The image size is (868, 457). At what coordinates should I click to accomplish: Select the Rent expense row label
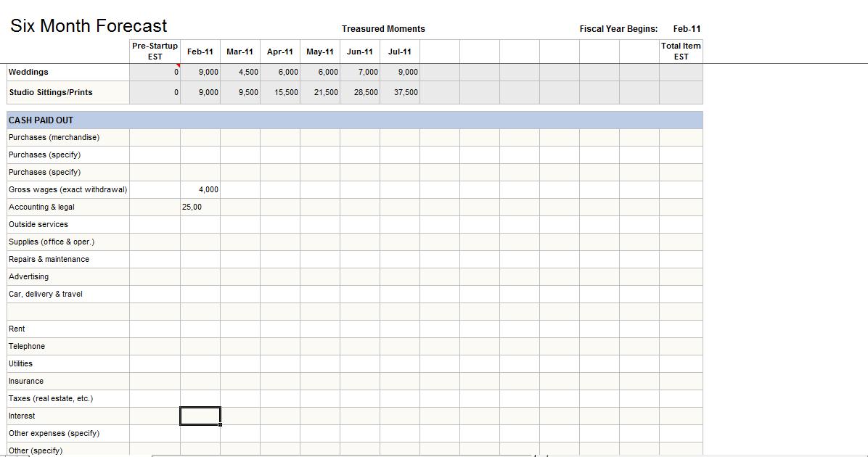65,329
